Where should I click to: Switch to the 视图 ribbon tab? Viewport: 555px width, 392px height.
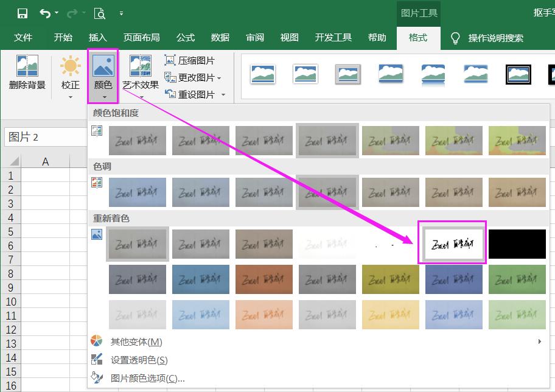point(290,37)
